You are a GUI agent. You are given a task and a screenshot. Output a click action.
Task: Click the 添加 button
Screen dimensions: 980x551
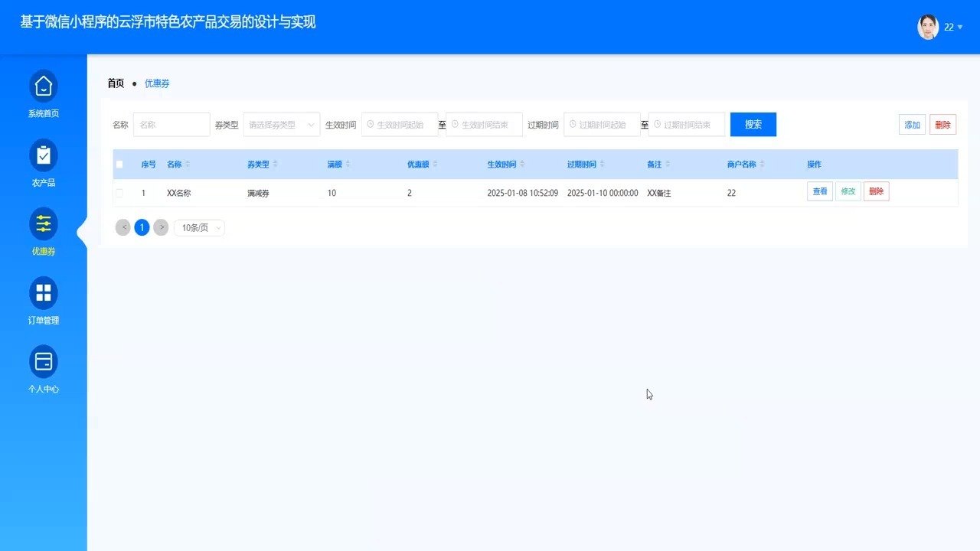(912, 125)
